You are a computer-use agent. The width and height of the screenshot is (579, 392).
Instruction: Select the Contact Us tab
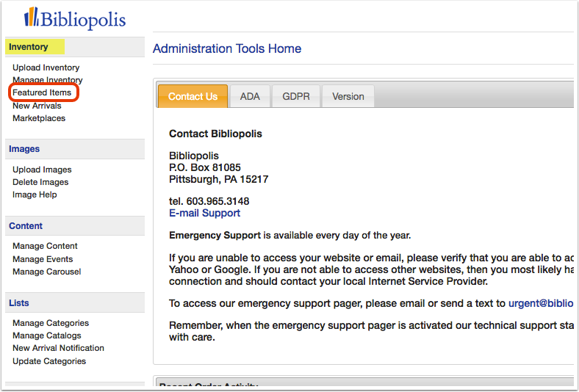(x=193, y=96)
